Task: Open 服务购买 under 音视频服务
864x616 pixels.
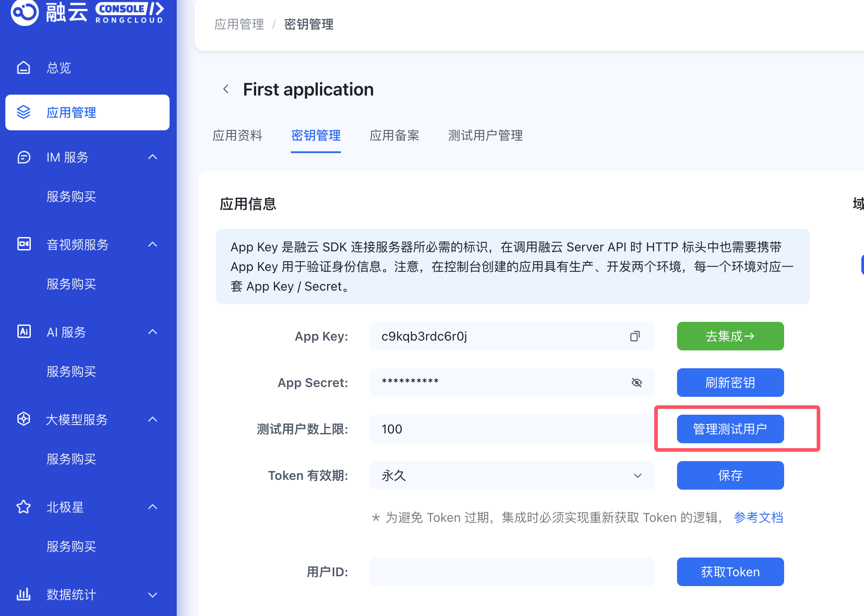Action: 71,284
